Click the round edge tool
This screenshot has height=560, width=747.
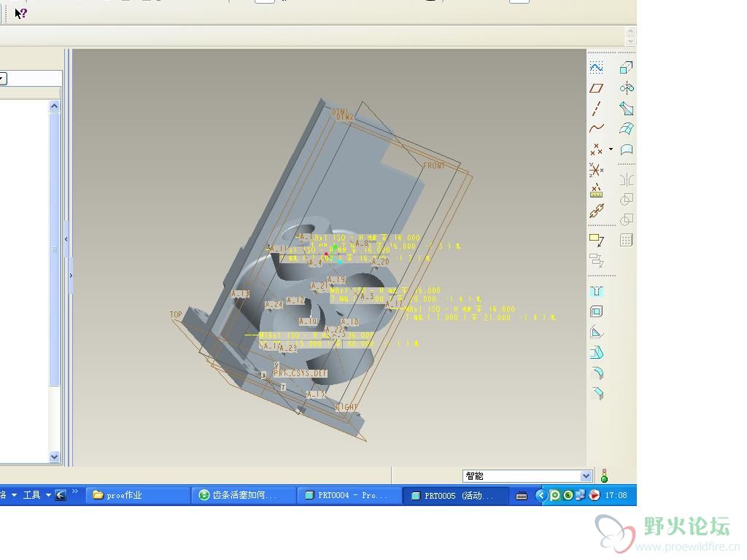point(596,373)
